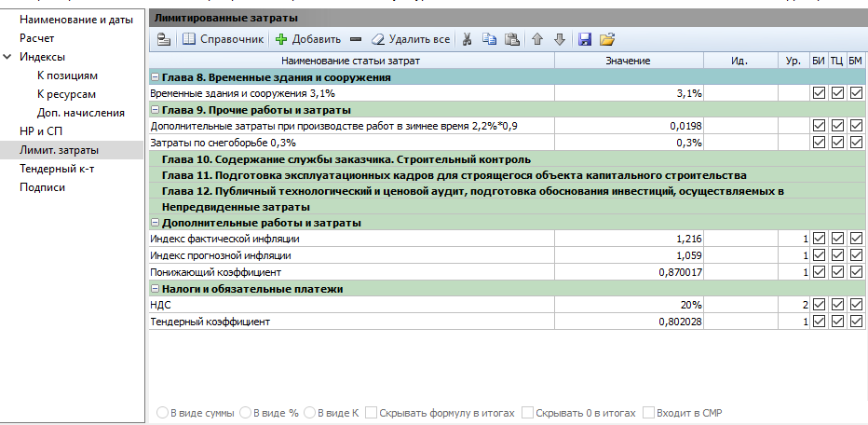This screenshot has width=868, height=425.
Task: Click value 0,802028 cell
Action: coord(629,322)
